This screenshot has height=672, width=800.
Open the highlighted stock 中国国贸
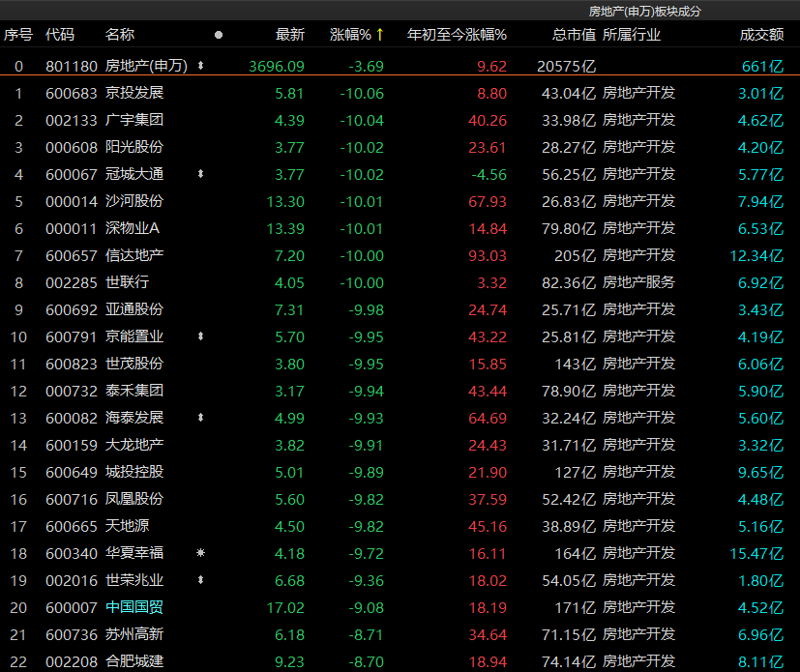tap(134, 607)
